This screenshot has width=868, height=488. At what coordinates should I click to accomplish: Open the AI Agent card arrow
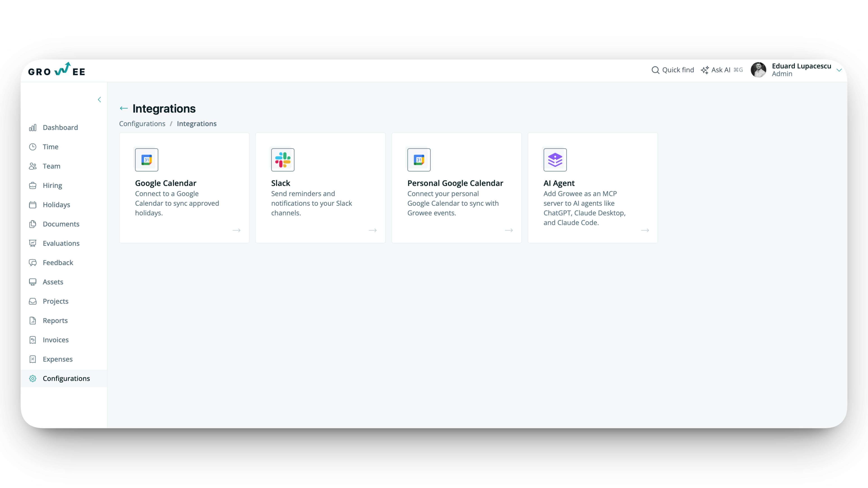coord(645,230)
